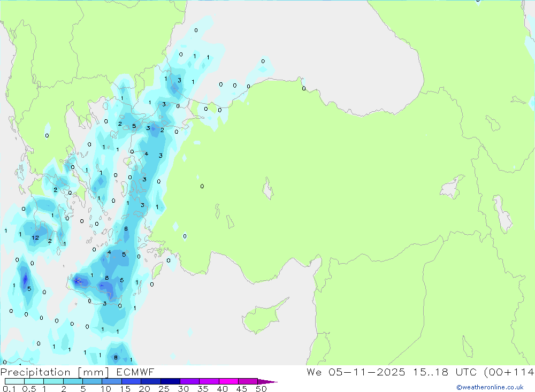Click the 'Precipitation [mm]' title text
The width and height of the screenshot is (535, 392).
55,372
